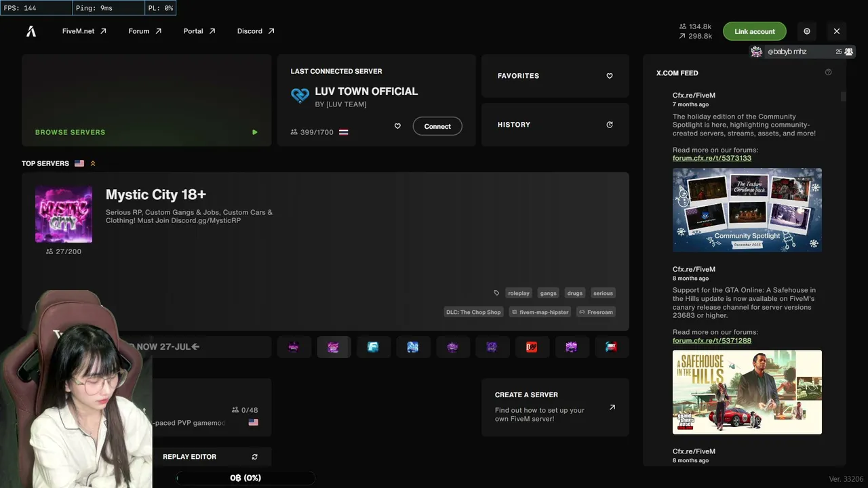The image size is (868, 488).
Task: Click the play arrow on Browse Servers
Action: click(x=255, y=132)
